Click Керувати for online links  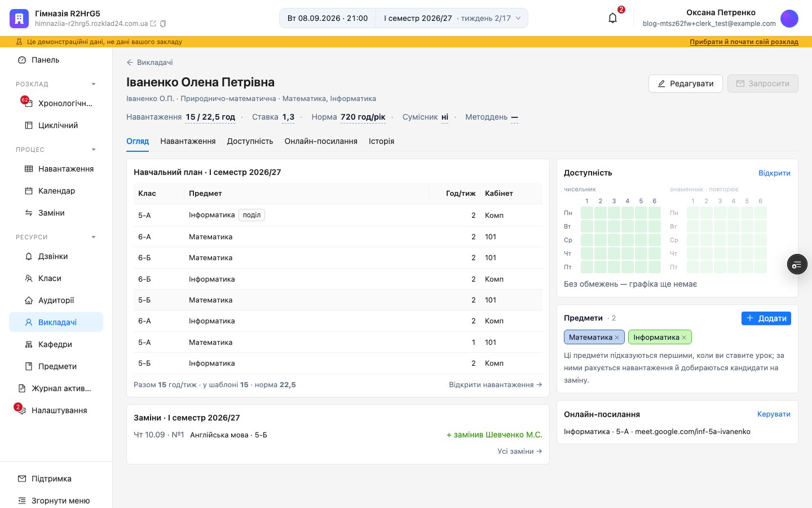[x=774, y=414]
